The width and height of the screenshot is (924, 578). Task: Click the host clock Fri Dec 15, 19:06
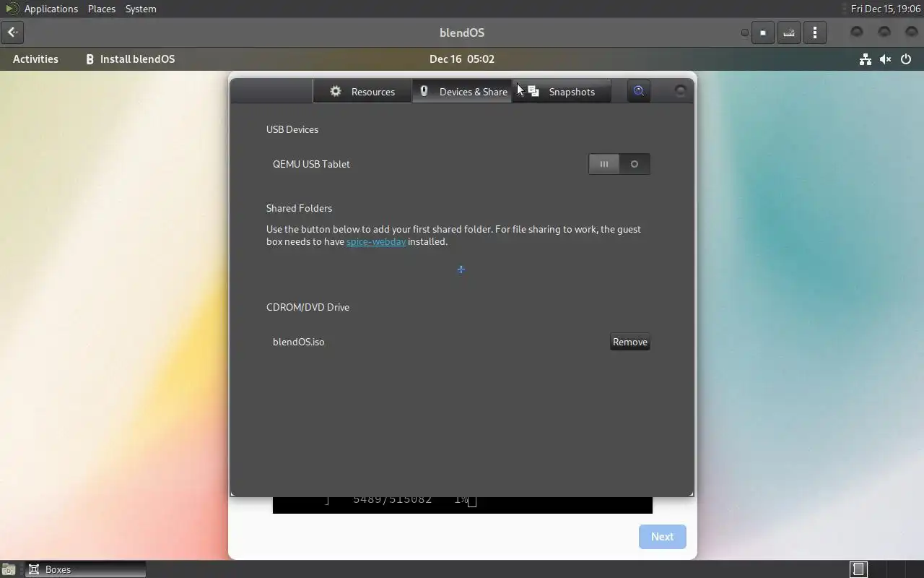(886, 9)
